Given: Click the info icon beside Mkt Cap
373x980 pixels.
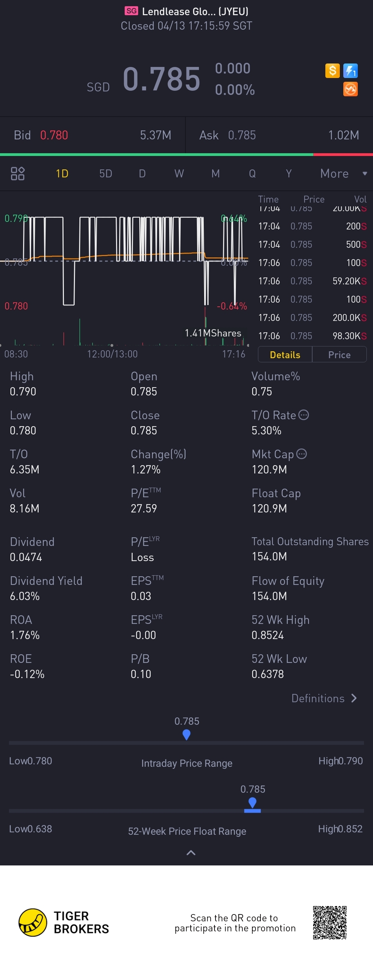Looking at the screenshot, I should 302,454.
